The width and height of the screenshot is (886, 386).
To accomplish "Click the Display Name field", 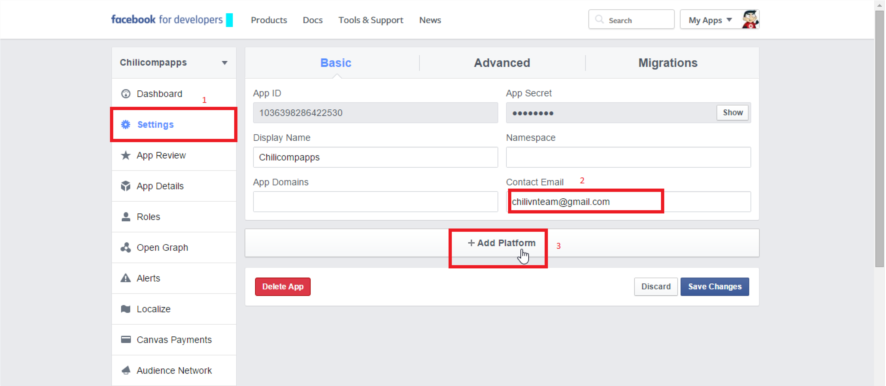I will 375,157.
